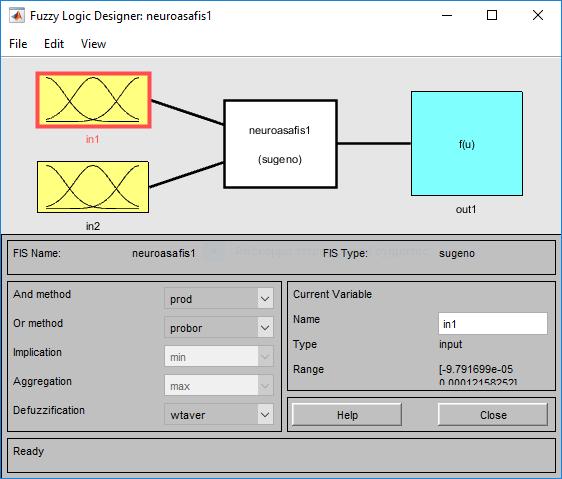Open the View menu
Viewport: 562px width, 479px height.
point(93,44)
